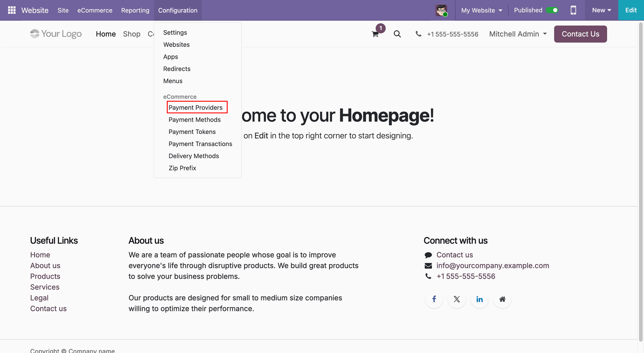Image resolution: width=644 pixels, height=353 pixels.
Task: Close the Configuration menu
Action: pos(178,10)
